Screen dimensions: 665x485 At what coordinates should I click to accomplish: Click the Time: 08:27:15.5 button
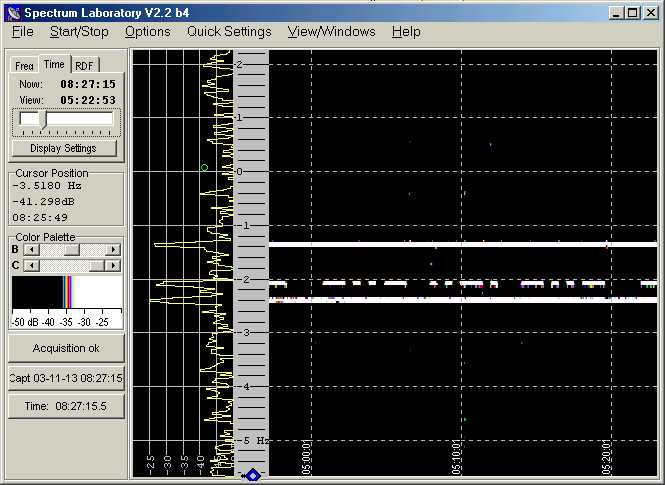66,406
